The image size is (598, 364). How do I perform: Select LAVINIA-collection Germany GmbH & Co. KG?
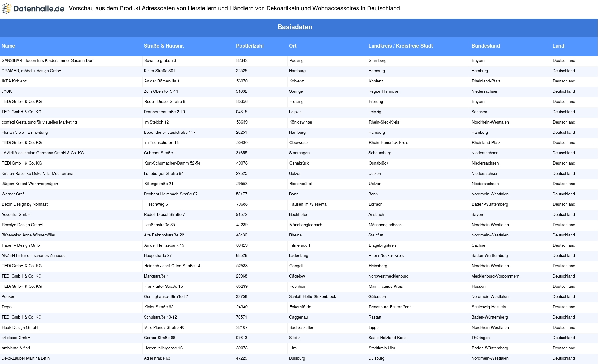coord(43,153)
